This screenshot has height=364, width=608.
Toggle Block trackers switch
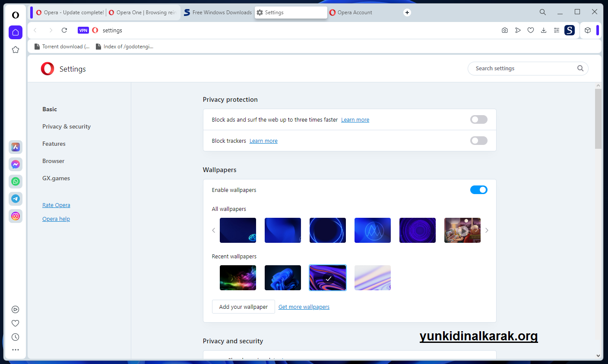(x=478, y=141)
